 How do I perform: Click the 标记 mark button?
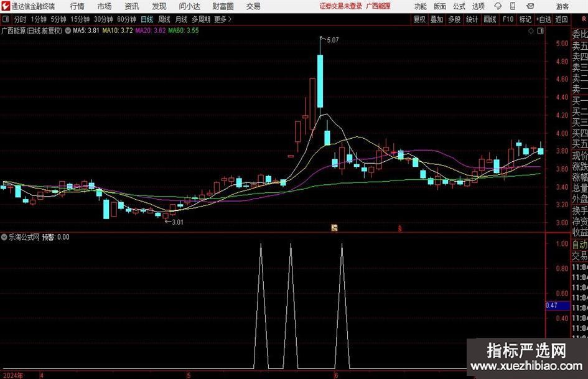point(525,19)
